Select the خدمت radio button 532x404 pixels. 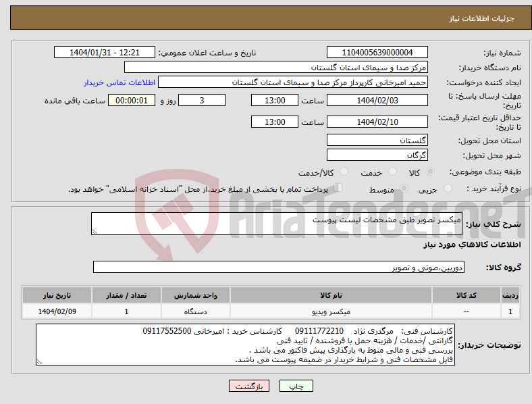point(392,172)
